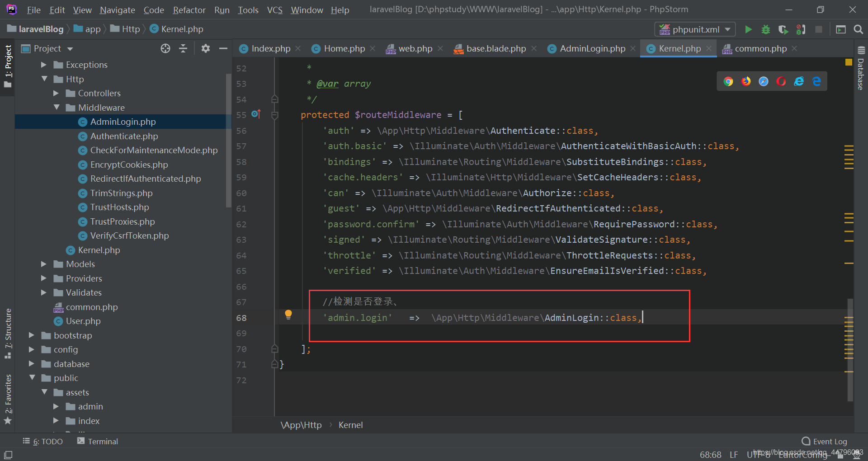Click the window layout icon next to search
Image resolution: width=868 pixels, height=461 pixels.
tap(840, 29)
